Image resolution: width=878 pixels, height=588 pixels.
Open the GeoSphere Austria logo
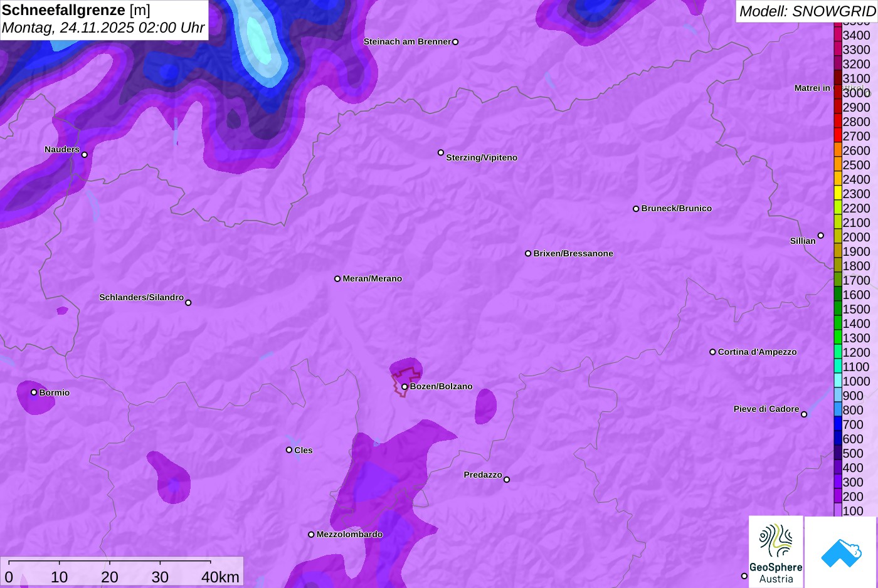click(x=776, y=552)
